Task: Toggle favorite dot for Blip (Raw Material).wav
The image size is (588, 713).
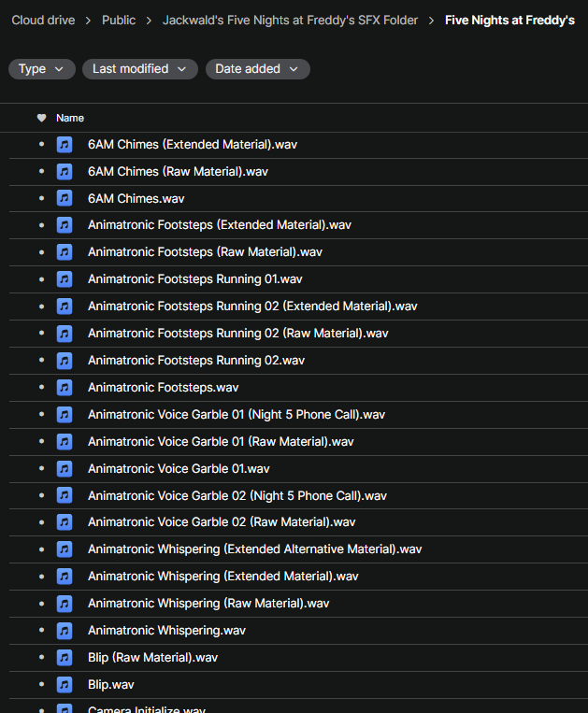Action: 41,657
